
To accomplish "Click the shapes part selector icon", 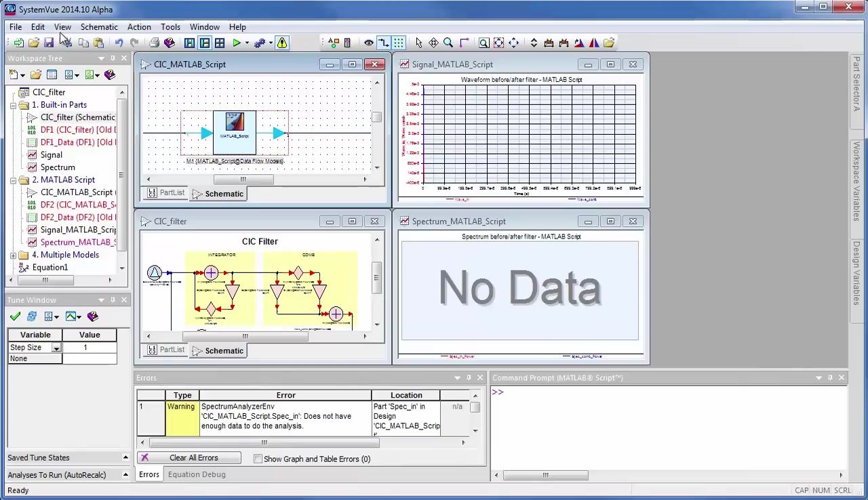I will [x=333, y=43].
